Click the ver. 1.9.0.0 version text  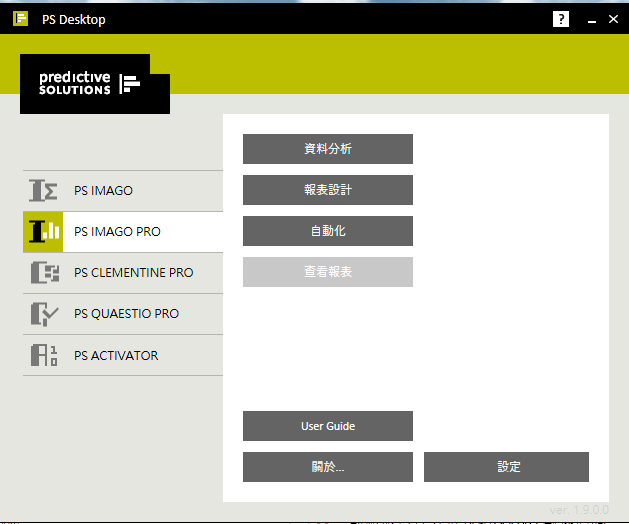coord(579,510)
